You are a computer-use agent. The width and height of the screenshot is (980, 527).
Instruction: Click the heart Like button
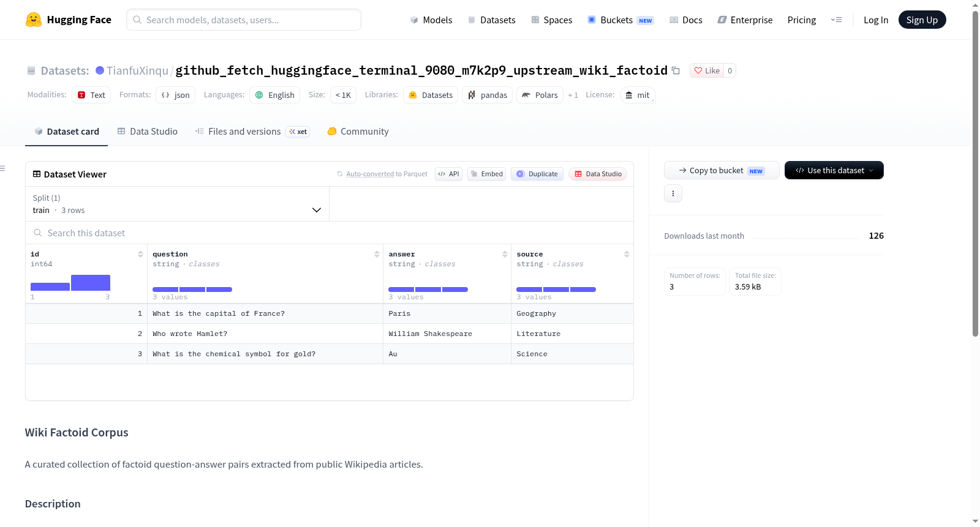pyautogui.click(x=707, y=70)
